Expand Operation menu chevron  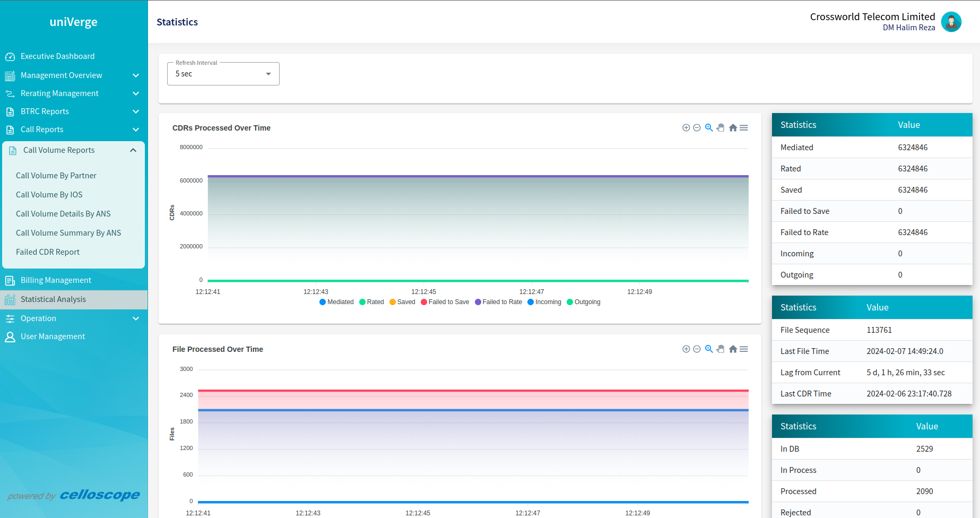pyautogui.click(x=136, y=318)
